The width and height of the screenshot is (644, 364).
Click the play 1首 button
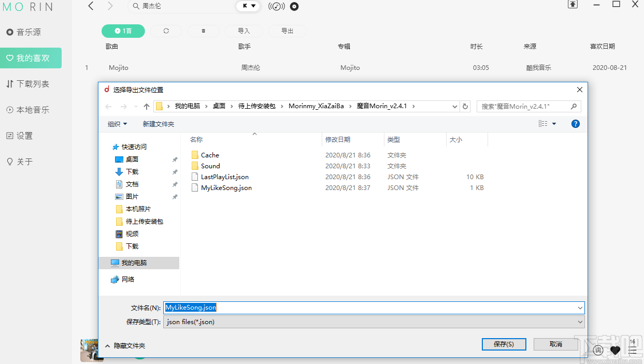click(x=123, y=31)
